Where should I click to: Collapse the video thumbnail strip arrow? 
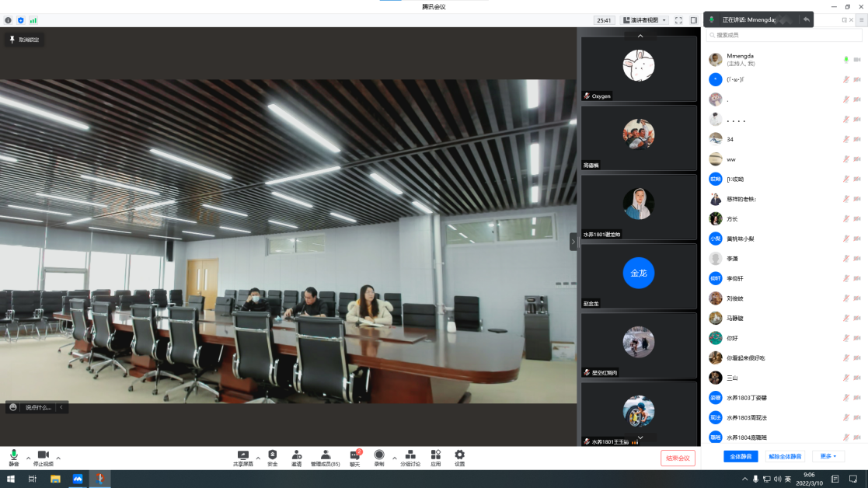click(573, 242)
